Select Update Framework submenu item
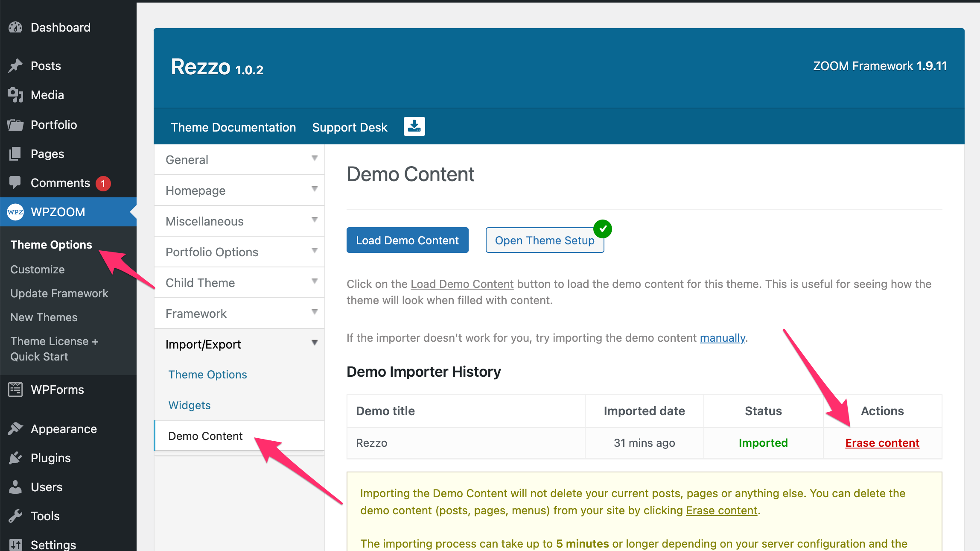The width and height of the screenshot is (980, 551). coord(59,293)
